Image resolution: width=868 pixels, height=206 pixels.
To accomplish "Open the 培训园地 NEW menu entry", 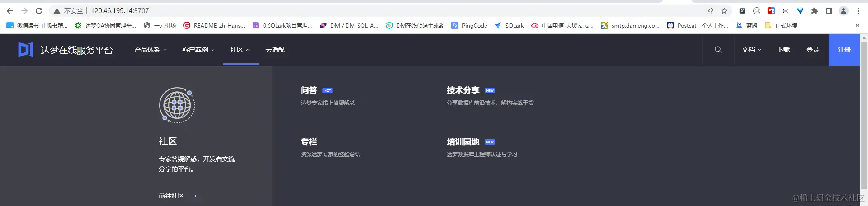I will point(471,142).
